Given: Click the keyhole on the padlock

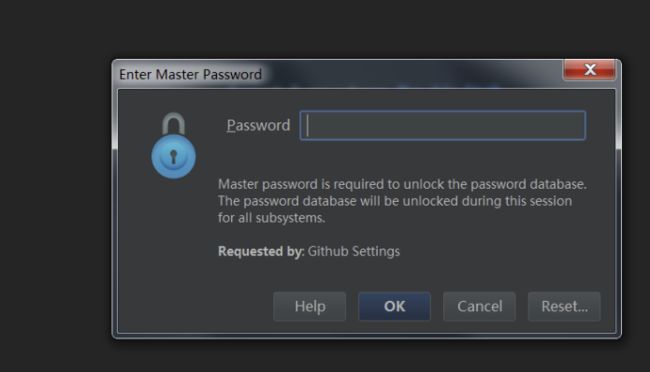Looking at the screenshot, I should point(174,157).
